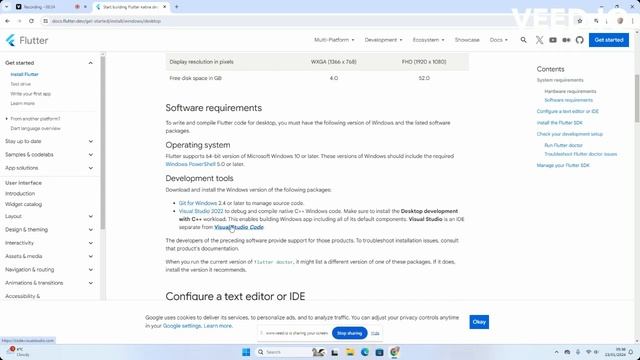Open Widget catalog in sidebar
The image size is (640, 360).
click(23, 204)
